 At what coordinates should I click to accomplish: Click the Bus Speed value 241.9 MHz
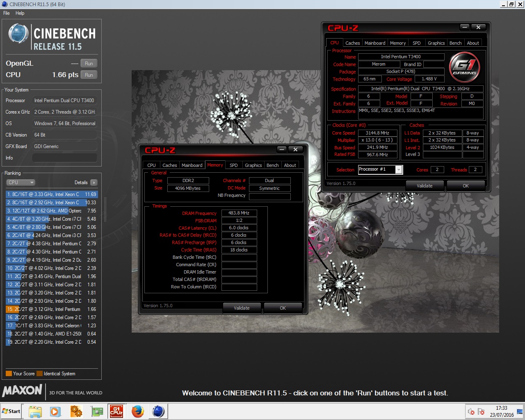click(x=377, y=147)
